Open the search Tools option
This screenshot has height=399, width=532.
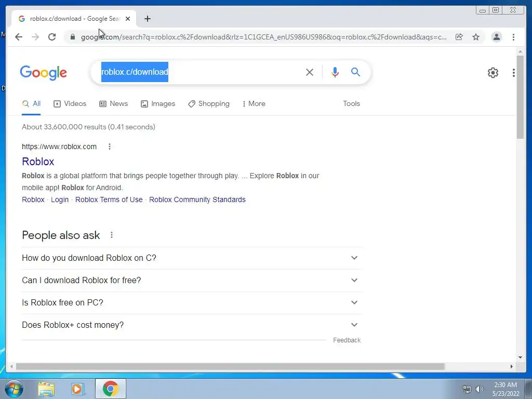(x=352, y=103)
